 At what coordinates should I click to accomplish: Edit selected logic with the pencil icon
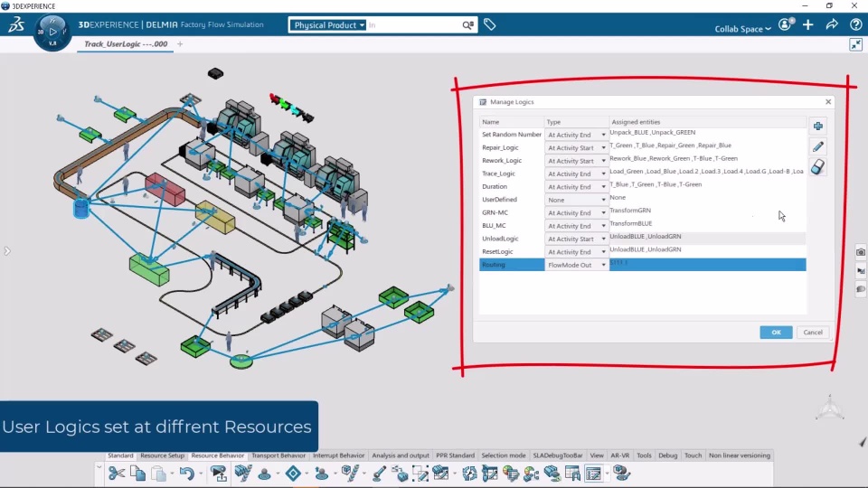(818, 146)
